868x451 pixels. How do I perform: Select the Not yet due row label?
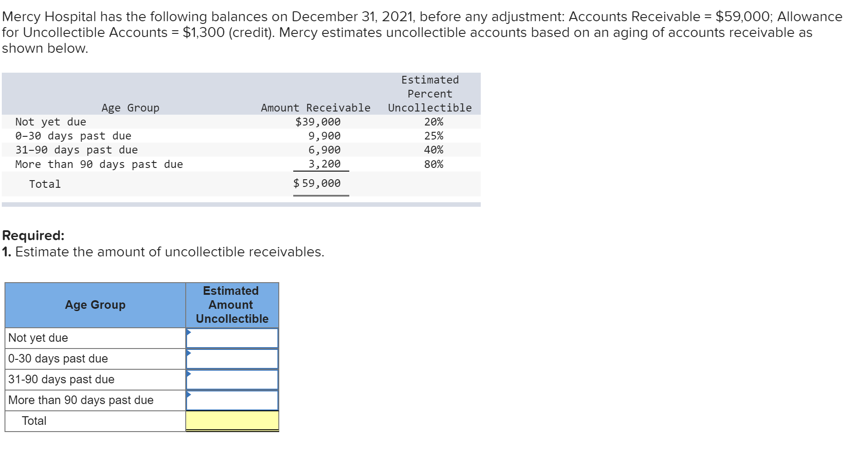[x=38, y=338]
